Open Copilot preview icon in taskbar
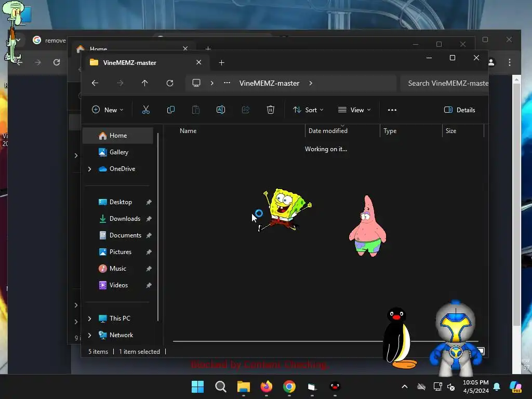 (515, 387)
